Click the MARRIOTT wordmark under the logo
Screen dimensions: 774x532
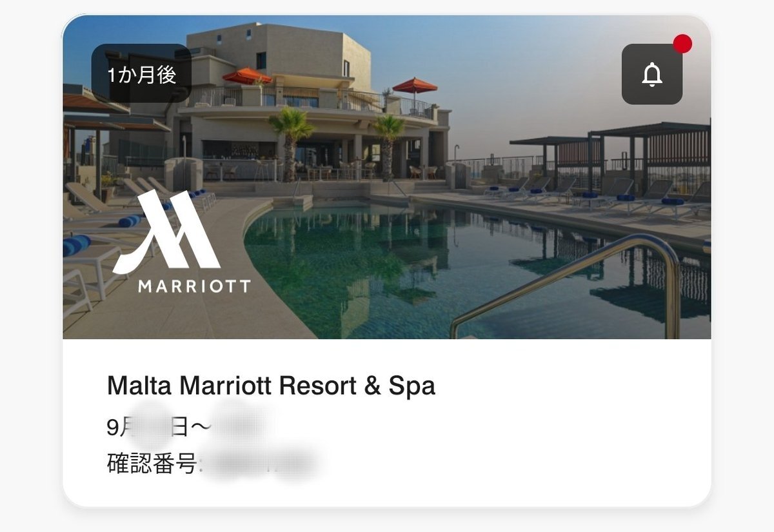point(194,286)
